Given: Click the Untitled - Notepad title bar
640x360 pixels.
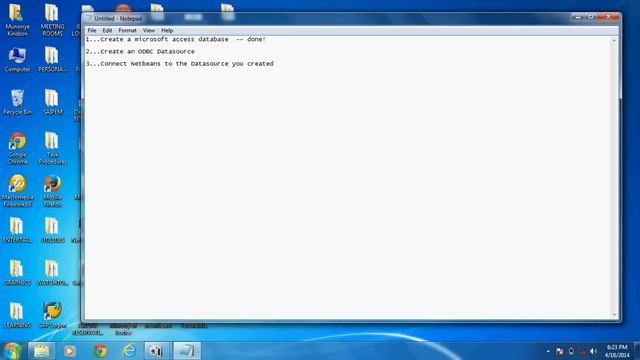Looking at the screenshot, I should 327,18.
